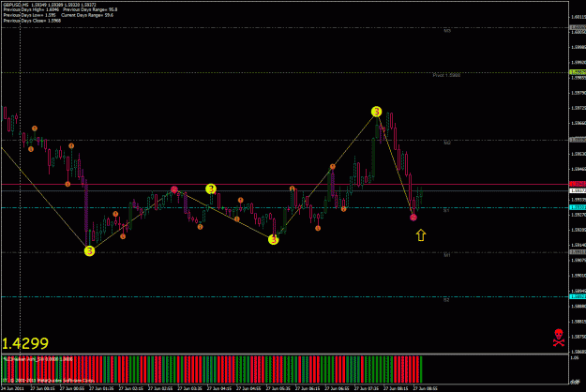
Task: Click the Previous Days Low= 1.595 text
Action: click(29, 15)
